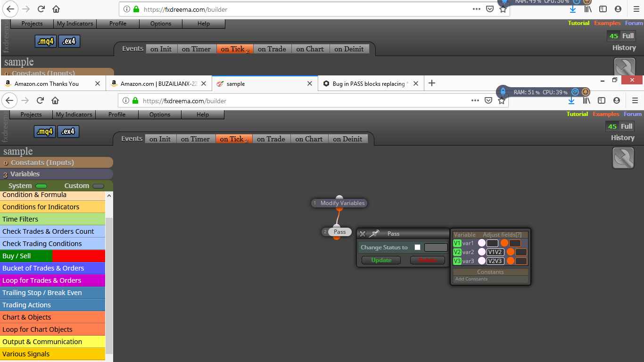Toggle Full mode in front window
The image size is (644, 362).
627,126
